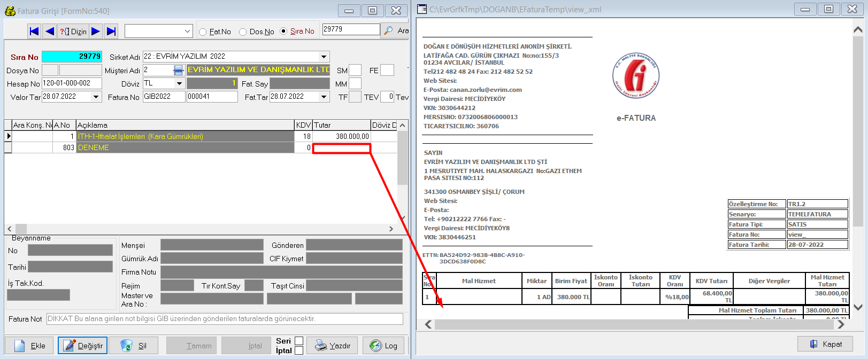The height and width of the screenshot is (359, 868).
Task: Click the Yazdır print button
Action: tap(332, 346)
